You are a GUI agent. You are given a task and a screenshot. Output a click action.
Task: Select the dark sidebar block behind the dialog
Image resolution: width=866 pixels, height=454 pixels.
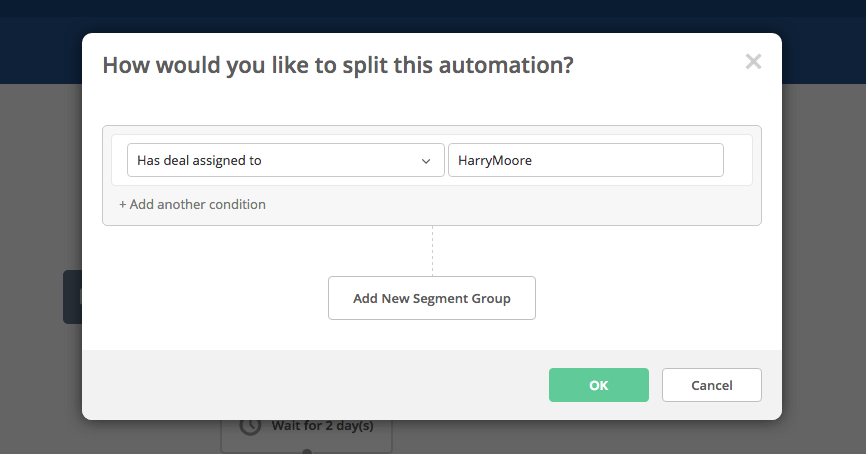(72, 297)
